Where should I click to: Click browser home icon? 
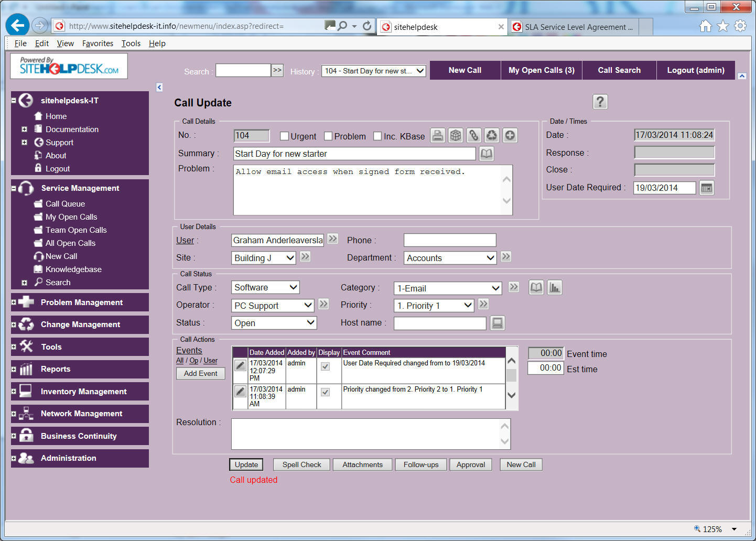[706, 26]
